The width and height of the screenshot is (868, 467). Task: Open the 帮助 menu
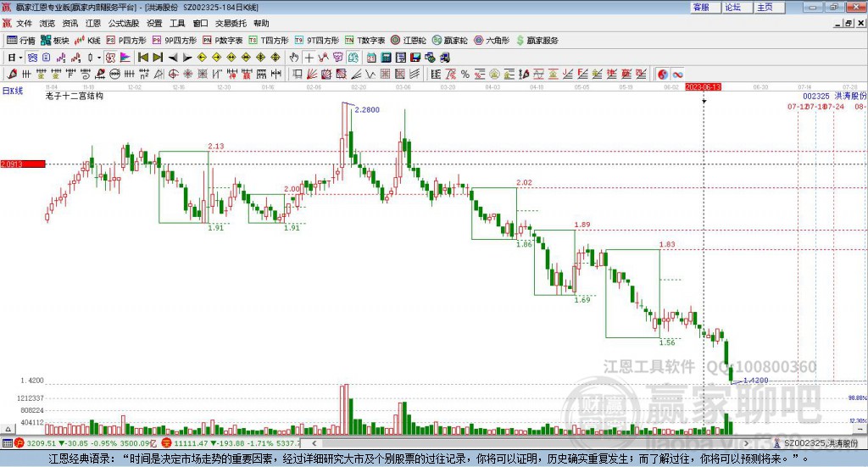coord(261,23)
